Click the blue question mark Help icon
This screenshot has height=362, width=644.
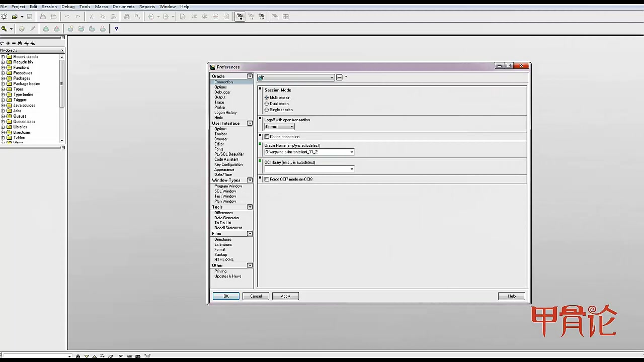pos(116,29)
